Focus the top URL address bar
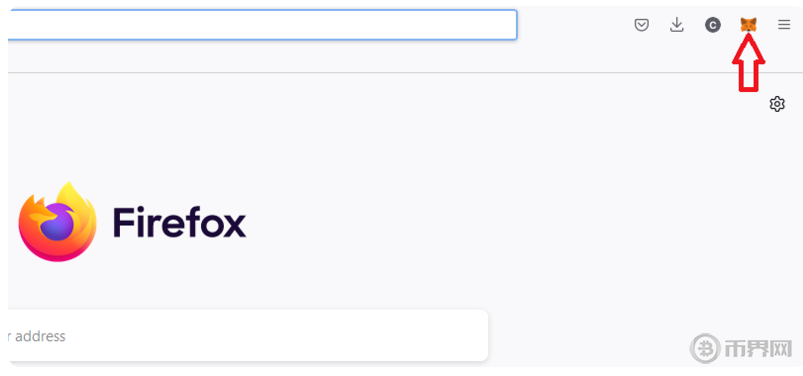This screenshot has height=376, width=803. point(262,25)
